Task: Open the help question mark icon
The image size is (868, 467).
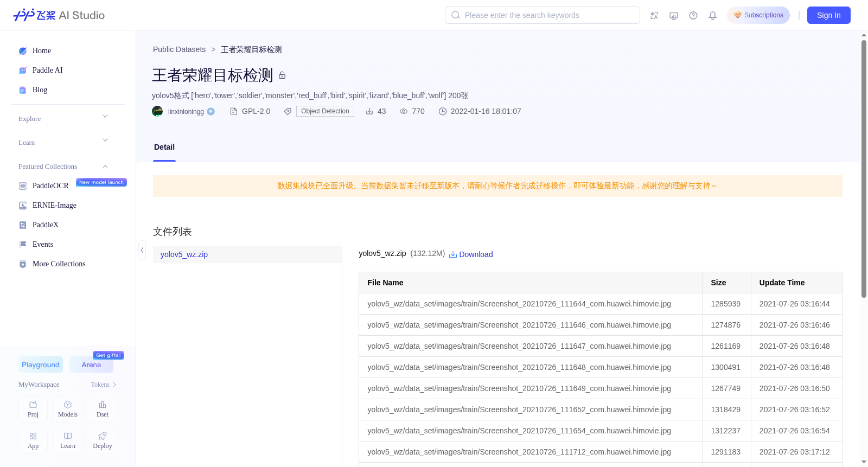Action: click(693, 15)
